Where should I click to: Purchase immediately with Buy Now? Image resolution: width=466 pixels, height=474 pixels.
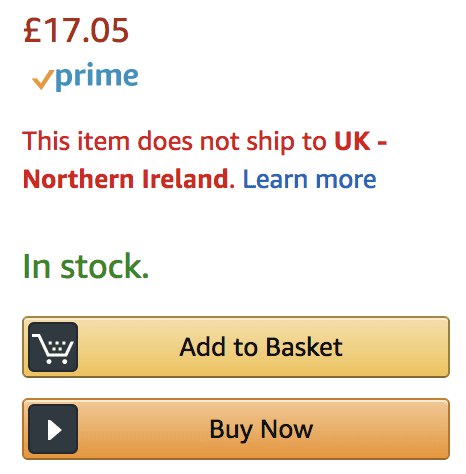point(236,429)
